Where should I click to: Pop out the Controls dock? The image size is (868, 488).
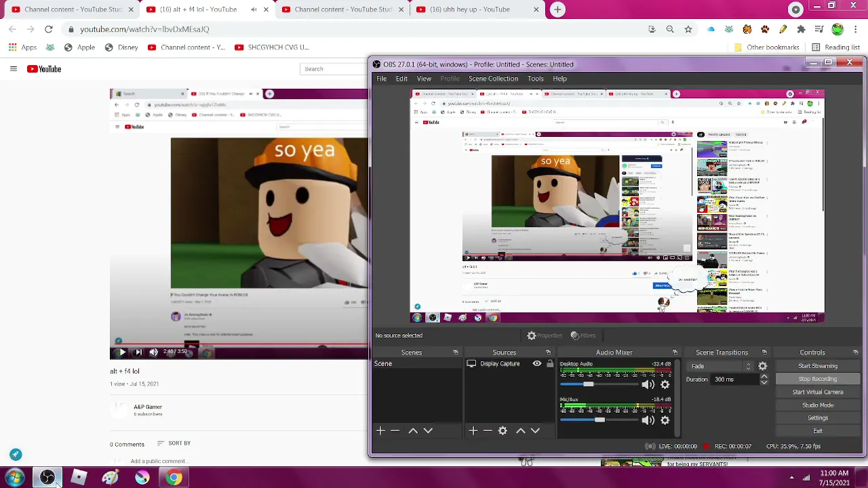point(856,352)
